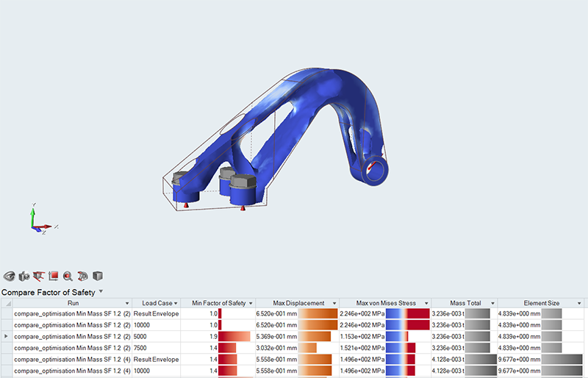
Task: Click the Mass Total column header
Action: pos(463,303)
